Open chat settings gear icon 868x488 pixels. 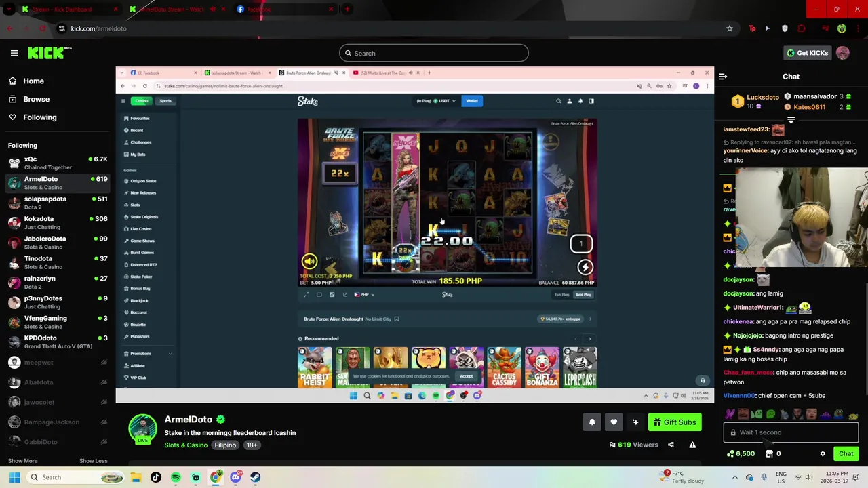pos(823,454)
